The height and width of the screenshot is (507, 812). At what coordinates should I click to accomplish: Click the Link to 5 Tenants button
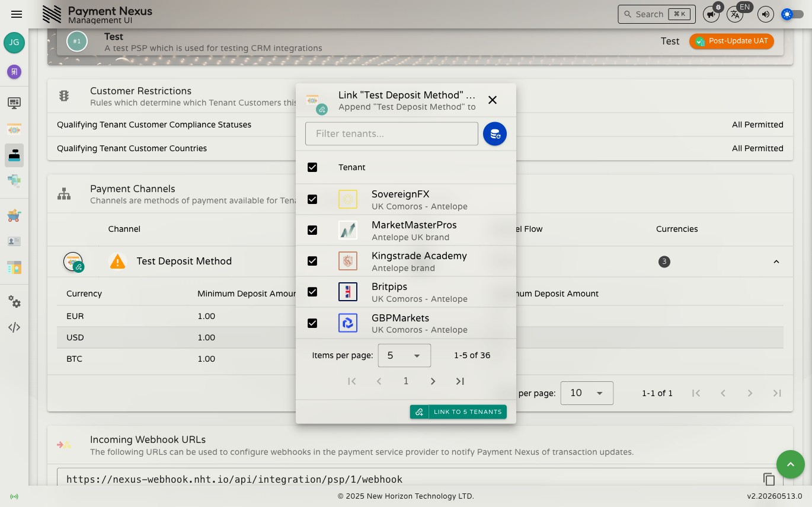[x=458, y=412]
